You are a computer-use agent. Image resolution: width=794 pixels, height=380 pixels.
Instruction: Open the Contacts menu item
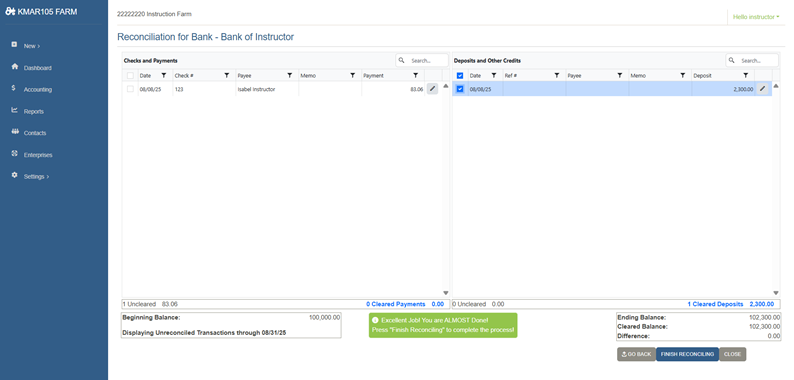coord(35,133)
